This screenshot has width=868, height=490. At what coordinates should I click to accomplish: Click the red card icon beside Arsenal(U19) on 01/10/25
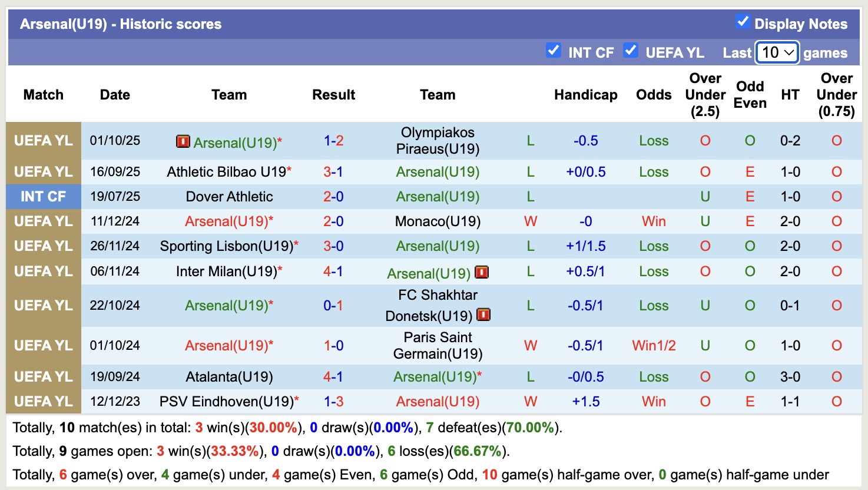pyautogui.click(x=183, y=141)
